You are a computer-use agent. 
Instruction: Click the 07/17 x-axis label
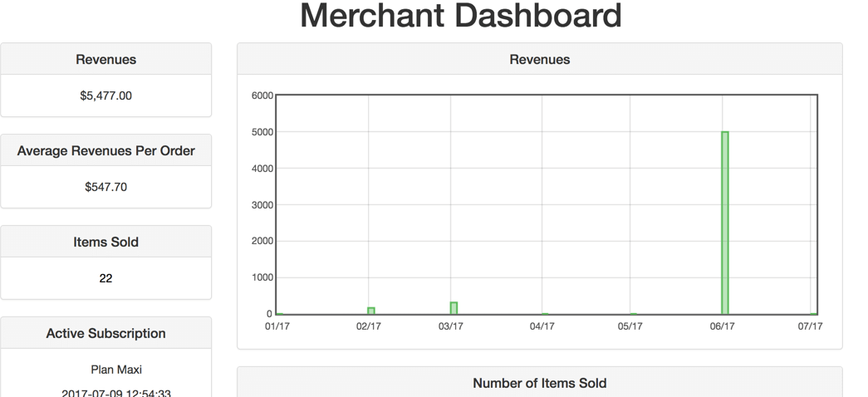pyautogui.click(x=810, y=326)
